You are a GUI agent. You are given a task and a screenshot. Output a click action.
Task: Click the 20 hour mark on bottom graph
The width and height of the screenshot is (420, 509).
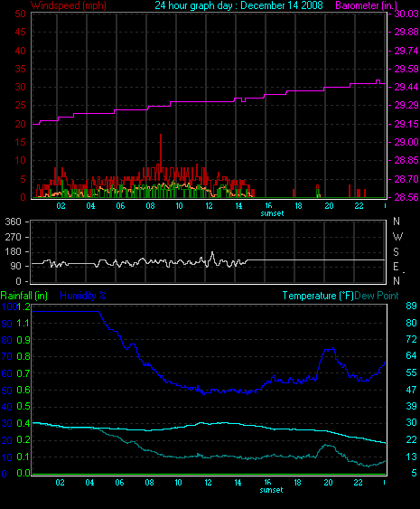[328, 483]
